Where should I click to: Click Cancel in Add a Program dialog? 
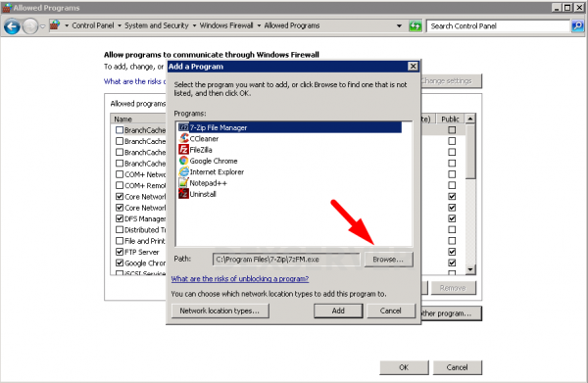391,311
